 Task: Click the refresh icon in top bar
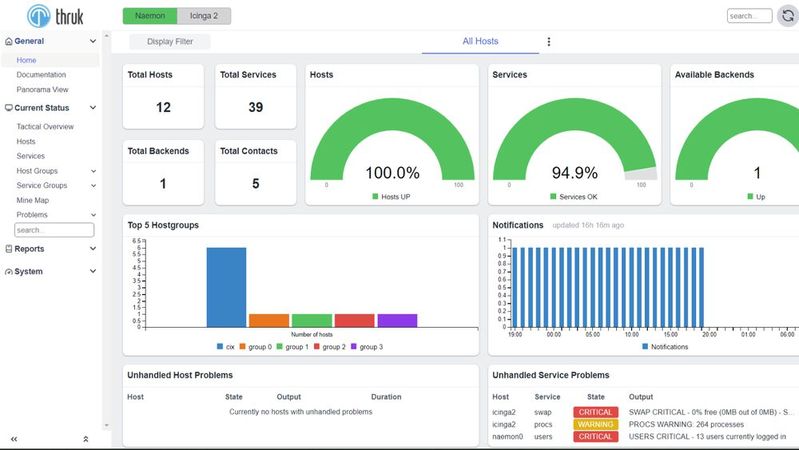(786, 16)
